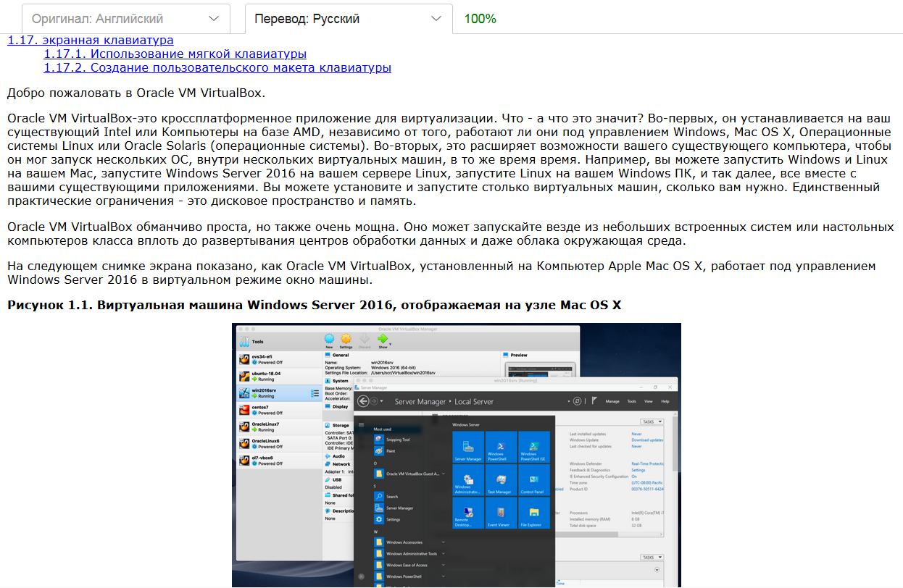Expand the Windows Ease of Access folder
The height and width of the screenshot is (588, 903).
409,565
